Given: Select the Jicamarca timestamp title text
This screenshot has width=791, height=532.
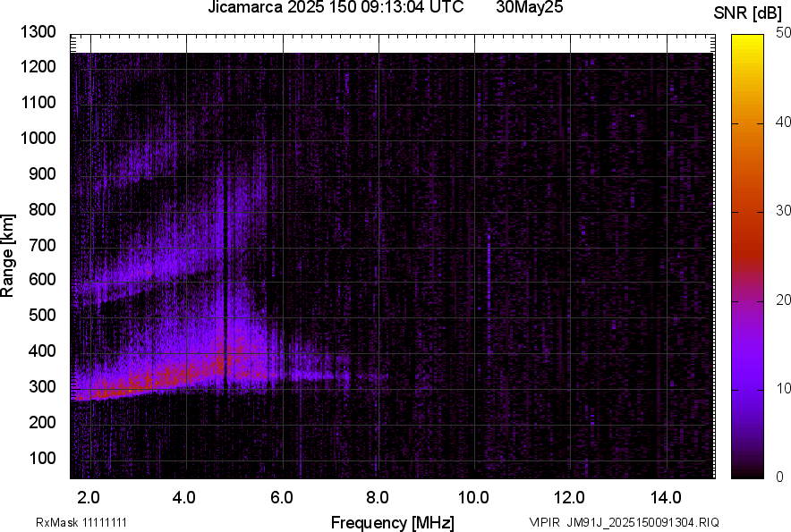Looking at the screenshot, I should coord(336,8).
